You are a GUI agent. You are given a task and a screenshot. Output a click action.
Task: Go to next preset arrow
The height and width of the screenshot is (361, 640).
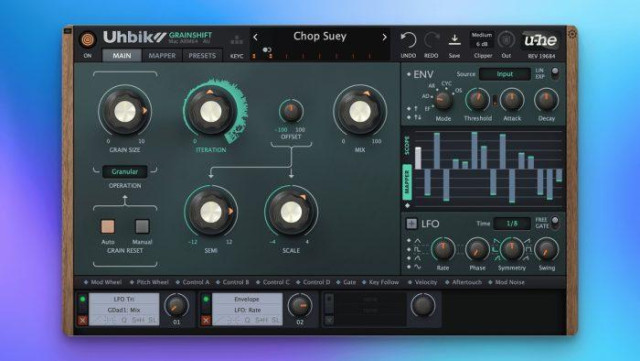click(x=384, y=37)
